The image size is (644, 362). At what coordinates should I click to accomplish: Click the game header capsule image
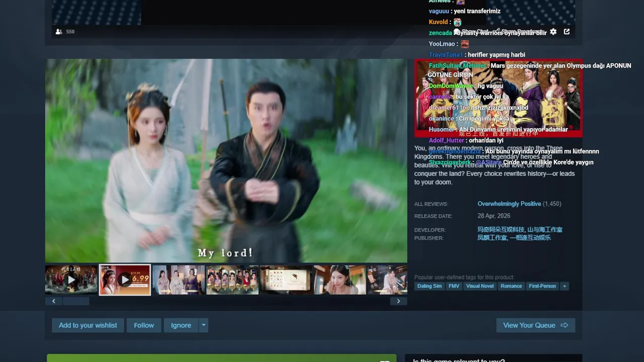(x=498, y=99)
